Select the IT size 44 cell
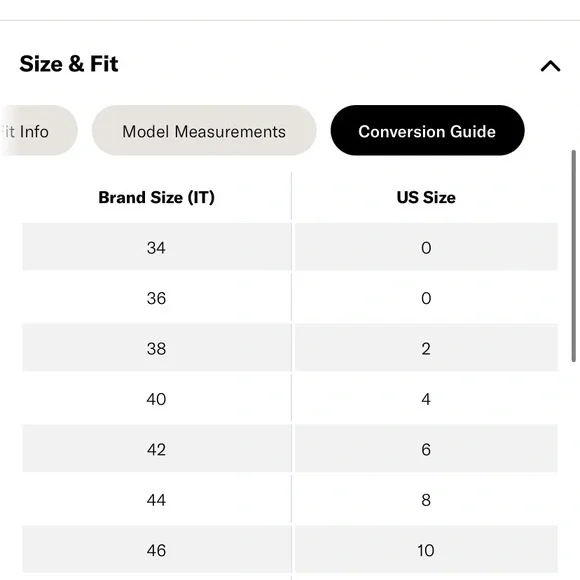The height and width of the screenshot is (580, 580). pyautogui.click(x=157, y=499)
